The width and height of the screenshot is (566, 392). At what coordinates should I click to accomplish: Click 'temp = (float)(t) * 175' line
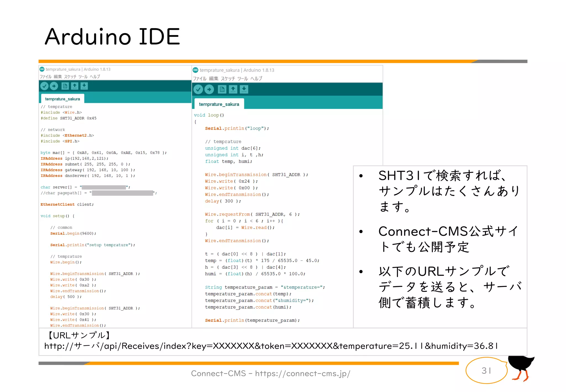click(262, 261)
